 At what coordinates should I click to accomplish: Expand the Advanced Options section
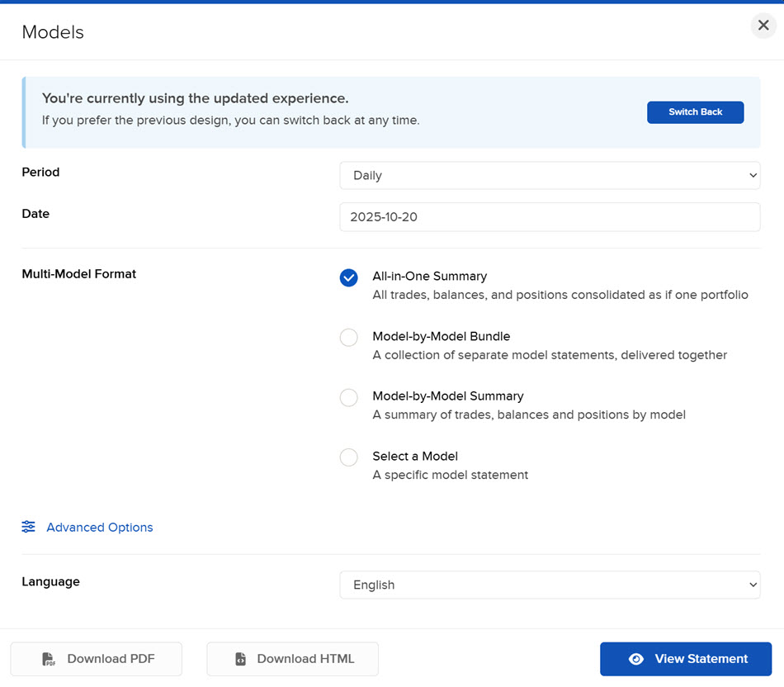(x=99, y=527)
